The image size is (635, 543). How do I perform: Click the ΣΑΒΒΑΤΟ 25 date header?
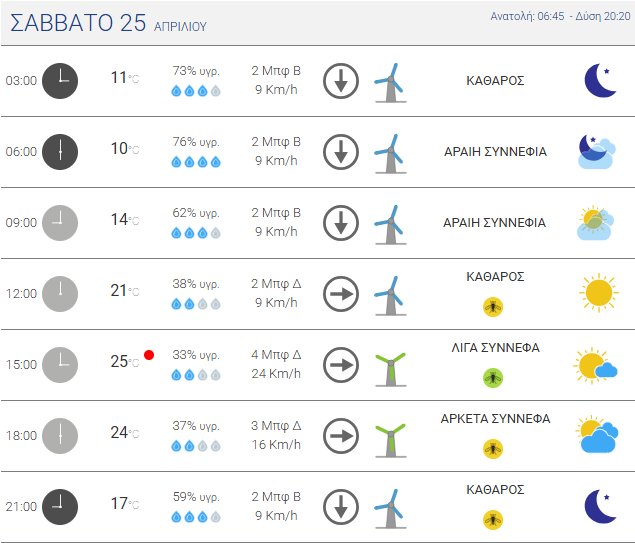[x=78, y=24]
